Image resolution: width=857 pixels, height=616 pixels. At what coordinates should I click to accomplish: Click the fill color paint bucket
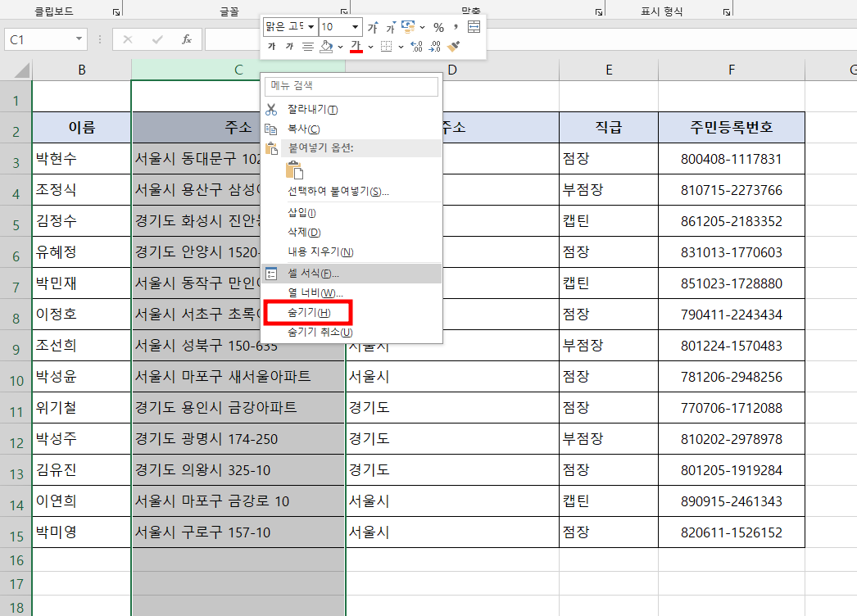326,47
